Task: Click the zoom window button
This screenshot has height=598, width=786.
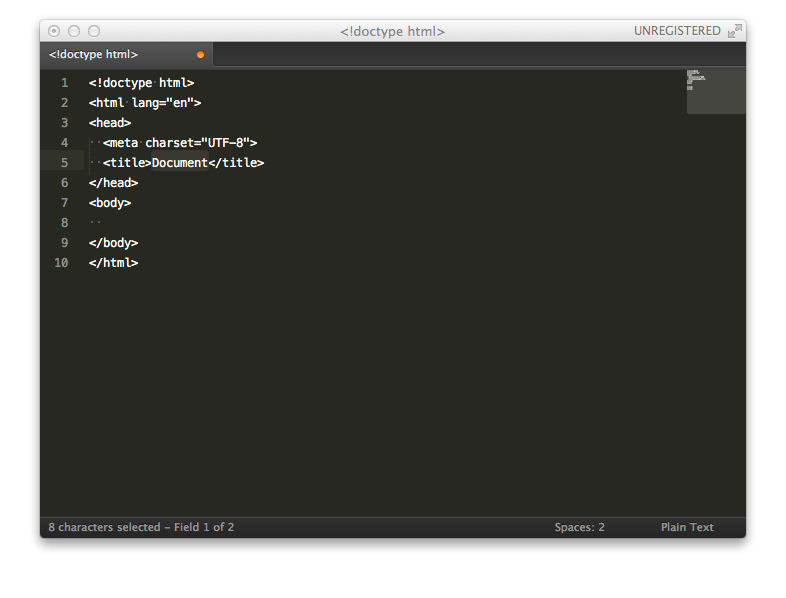Action: [x=94, y=31]
